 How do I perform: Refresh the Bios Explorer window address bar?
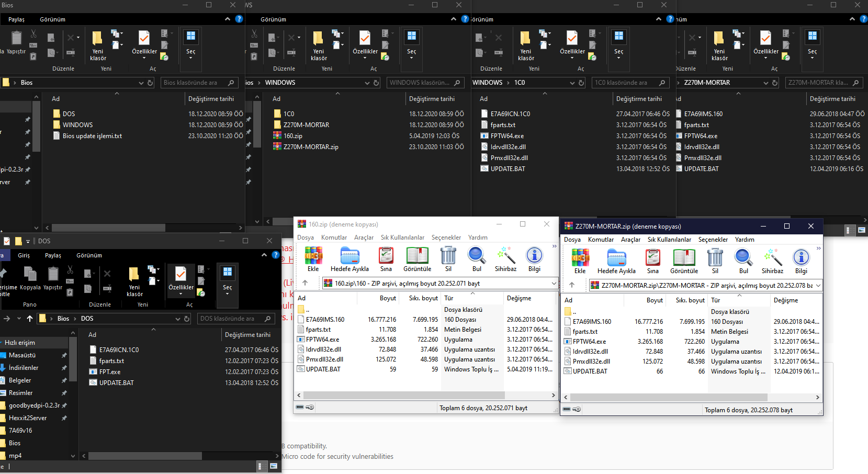point(150,83)
